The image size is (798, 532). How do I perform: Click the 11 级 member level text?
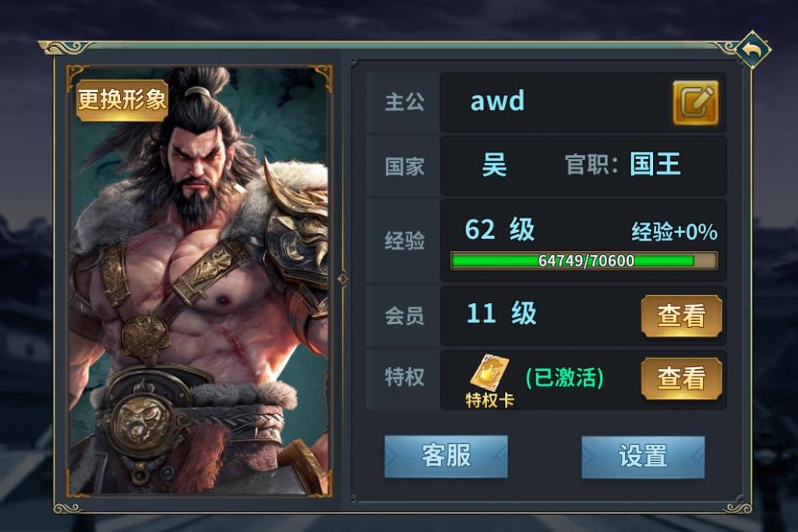[501, 313]
